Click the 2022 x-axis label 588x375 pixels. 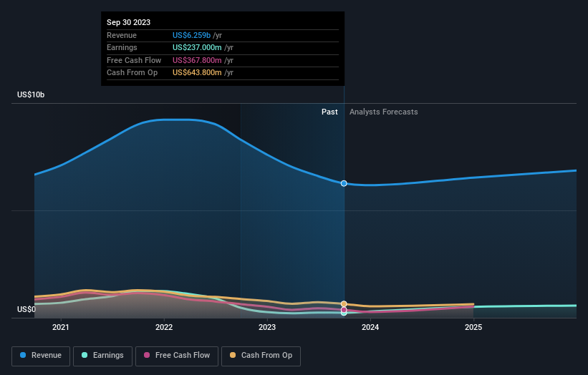click(164, 327)
